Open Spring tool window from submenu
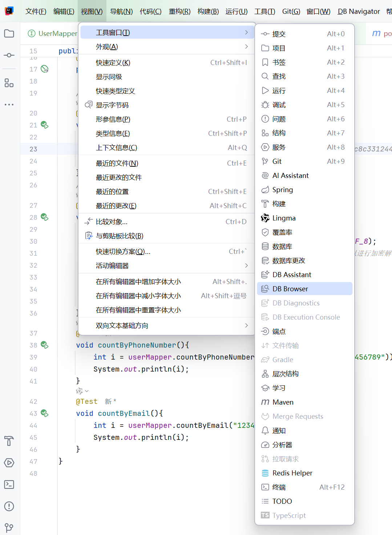Viewport: 392px width, 535px height. (x=304, y=190)
